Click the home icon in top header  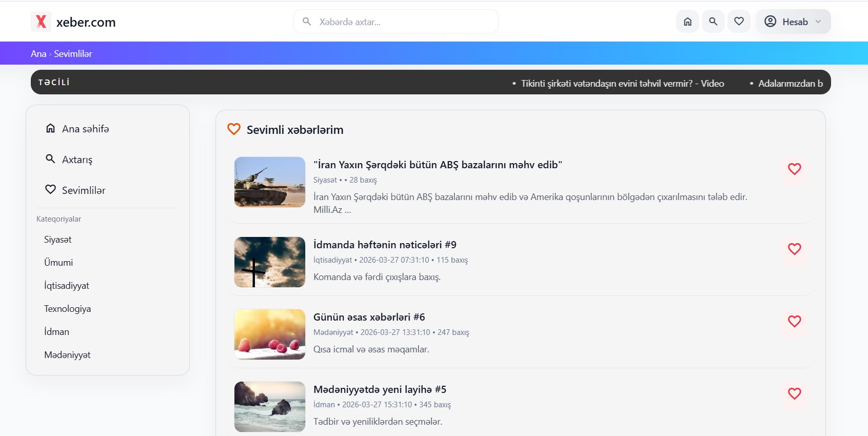tap(687, 22)
